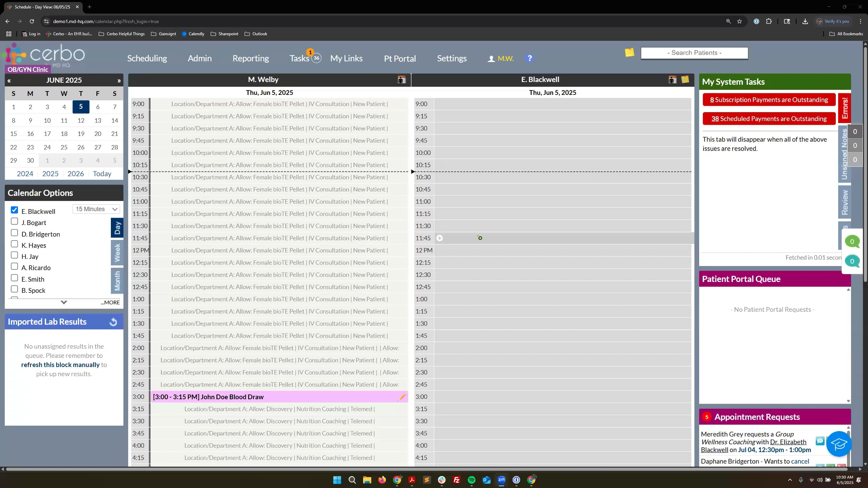868x488 pixels.
Task: Click the pencil edit icon on John Doe Blood Draw
Action: 402,397
